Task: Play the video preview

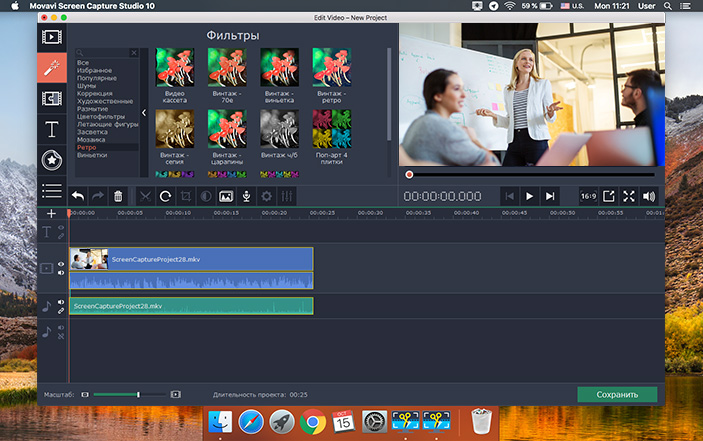Action: 529,196
